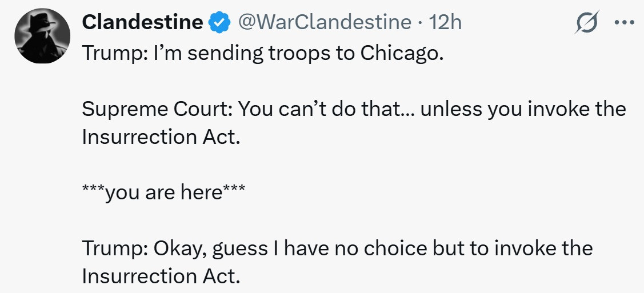644x293 pixels.
Task: Click the "you are here" line
Action: click(x=163, y=193)
